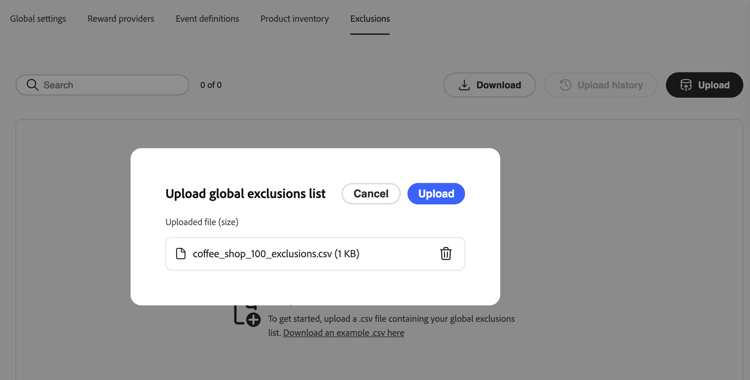750x380 pixels.
Task: Click the CSV file document icon
Action: (x=180, y=254)
